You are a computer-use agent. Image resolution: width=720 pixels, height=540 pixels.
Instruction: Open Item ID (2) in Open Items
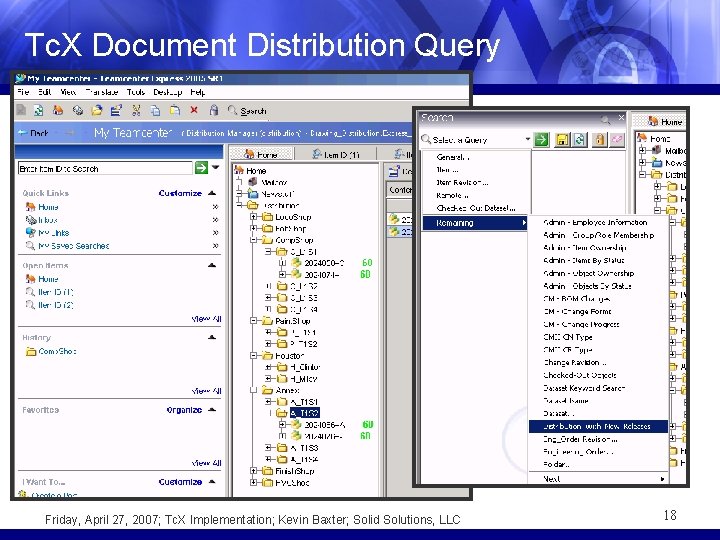56,305
